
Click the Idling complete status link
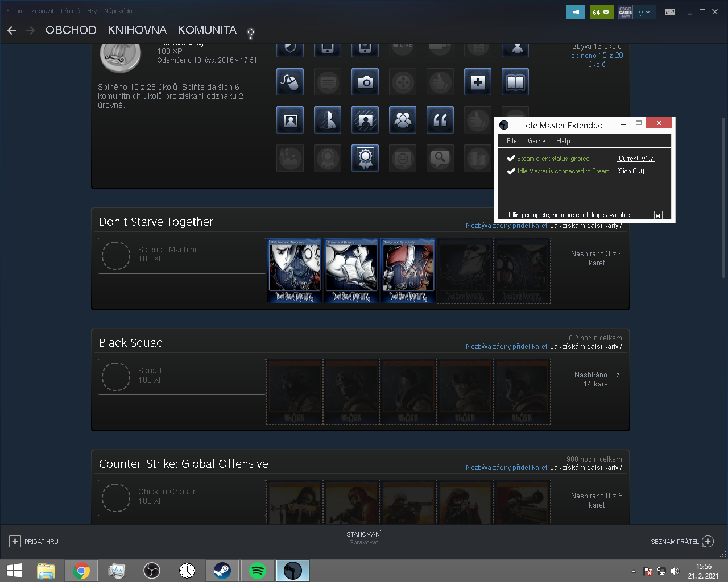569,215
